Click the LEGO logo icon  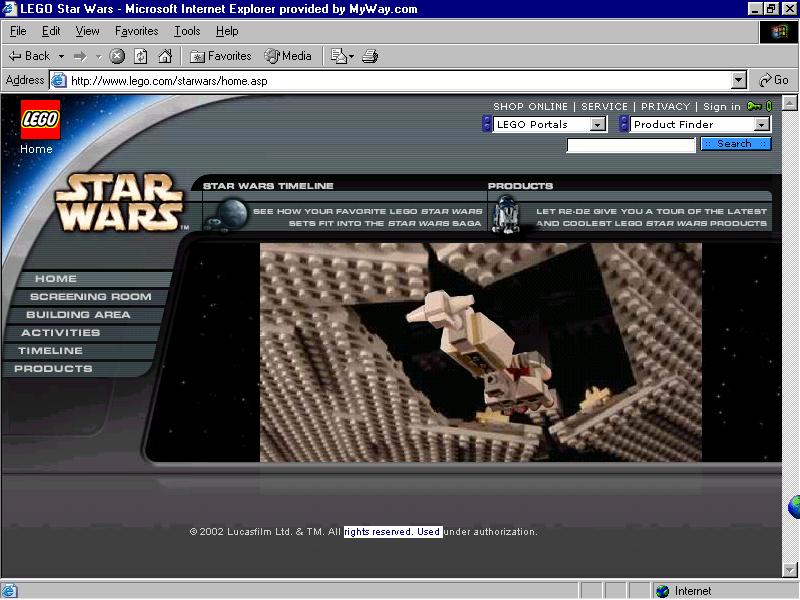click(40, 120)
